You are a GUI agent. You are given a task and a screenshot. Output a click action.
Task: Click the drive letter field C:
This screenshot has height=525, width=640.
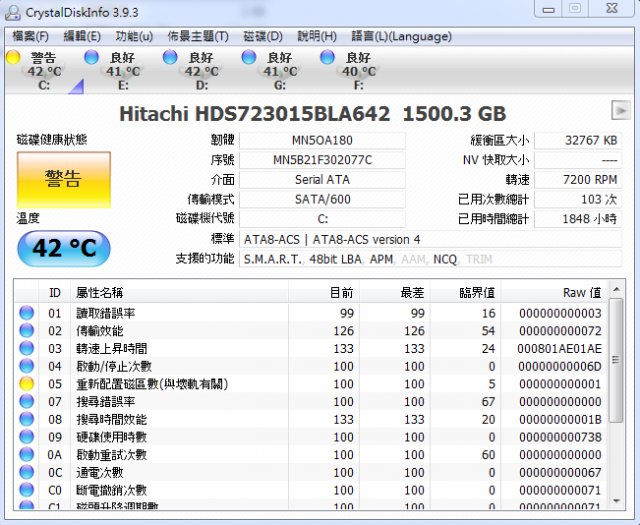[x=322, y=219]
